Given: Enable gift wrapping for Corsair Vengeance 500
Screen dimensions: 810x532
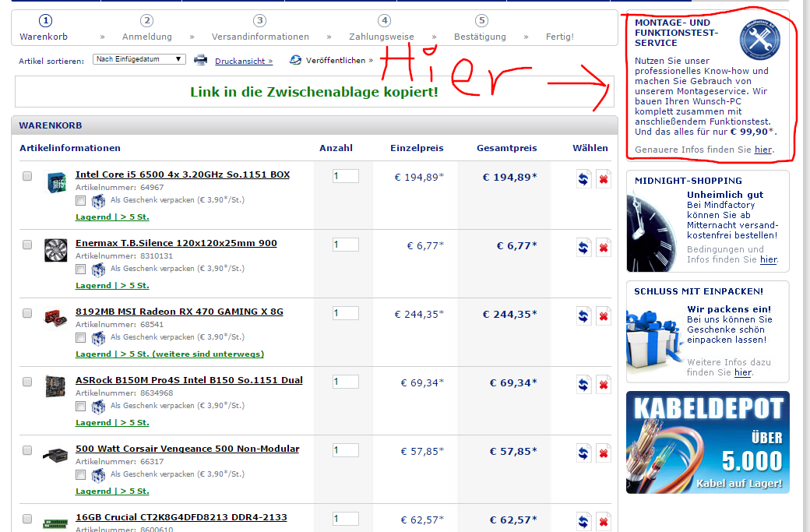Looking at the screenshot, I should [x=80, y=474].
